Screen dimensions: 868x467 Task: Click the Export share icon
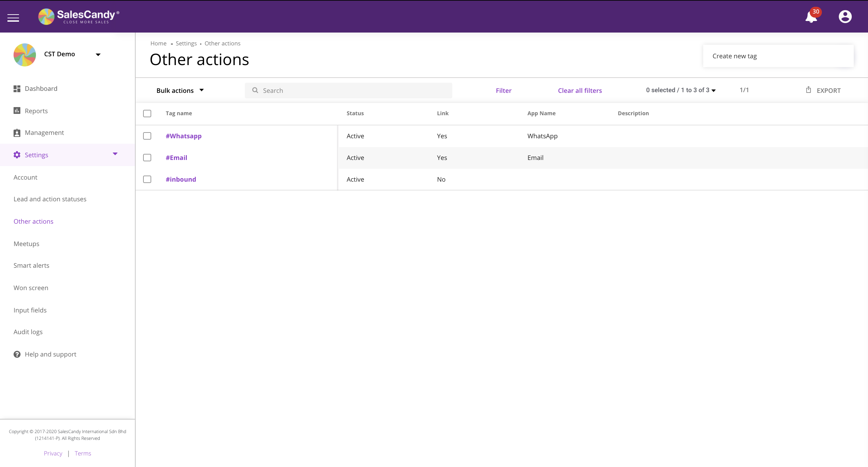tap(809, 90)
